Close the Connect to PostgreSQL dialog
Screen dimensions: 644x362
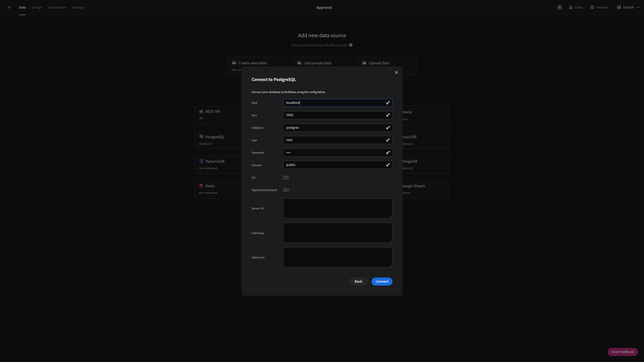click(396, 72)
